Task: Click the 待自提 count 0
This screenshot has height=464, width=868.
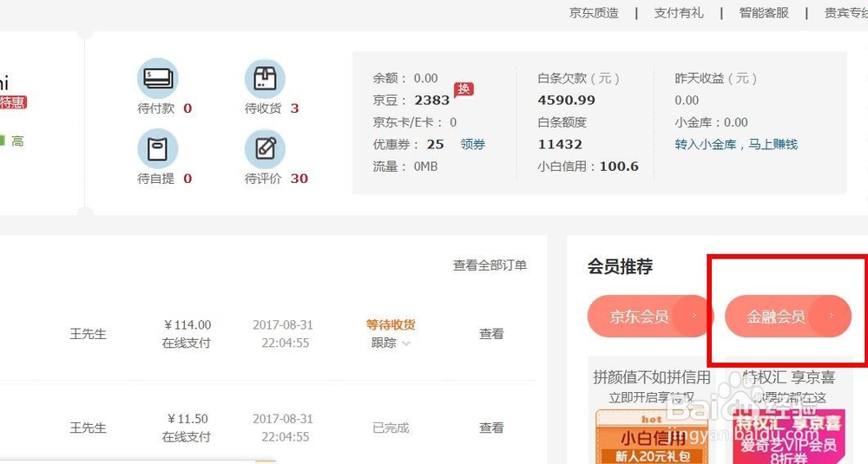Action: click(187, 179)
